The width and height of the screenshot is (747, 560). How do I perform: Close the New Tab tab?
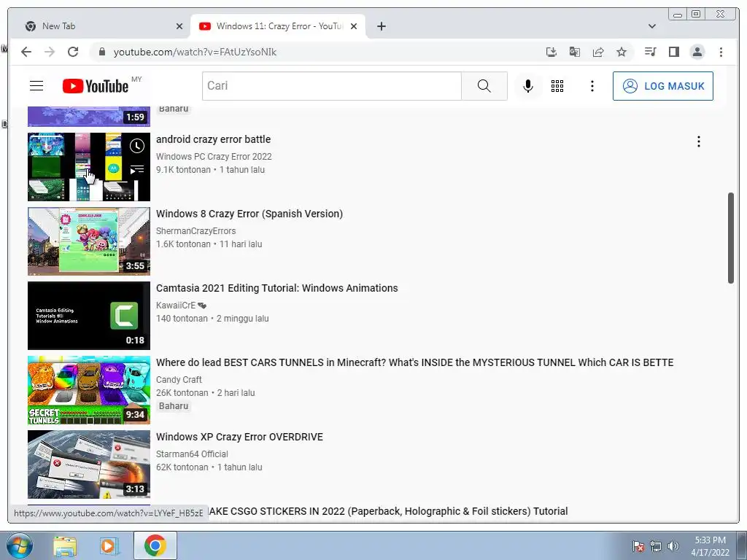[179, 26]
